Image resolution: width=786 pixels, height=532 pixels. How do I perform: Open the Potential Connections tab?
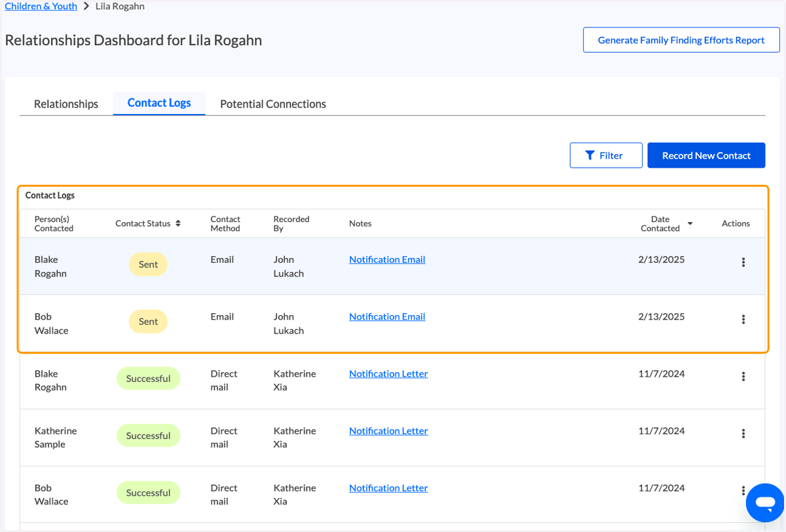pos(273,104)
